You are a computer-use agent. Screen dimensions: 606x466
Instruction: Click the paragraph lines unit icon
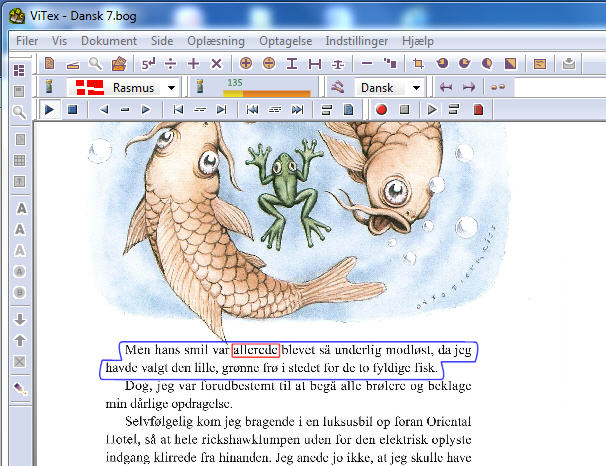point(275,110)
